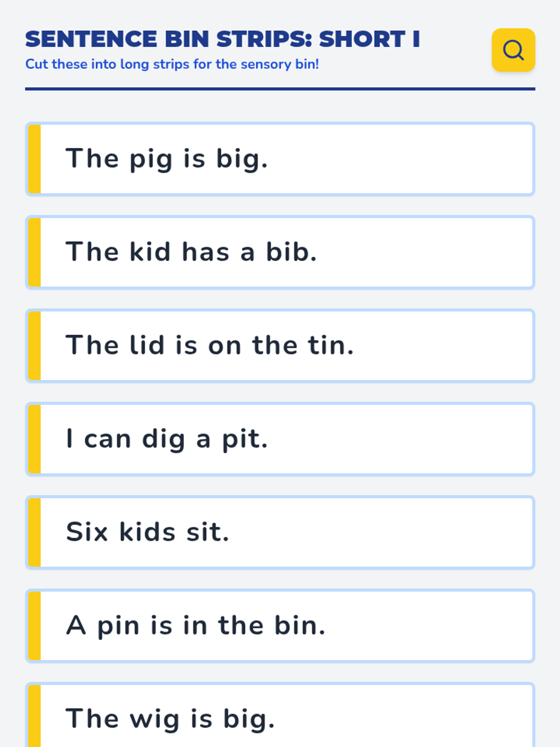Tap the yellow bar beside 'Six kids sit.'
This screenshot has width=560, height=747.
click(35, 532)
